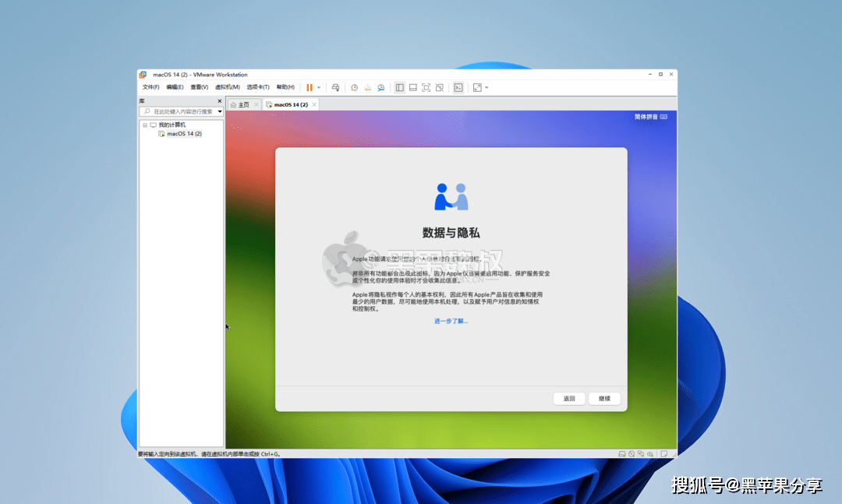
Task: Open the power options arrow beside the pause icon
Action: pyautogui.click(x=318, y=87)
